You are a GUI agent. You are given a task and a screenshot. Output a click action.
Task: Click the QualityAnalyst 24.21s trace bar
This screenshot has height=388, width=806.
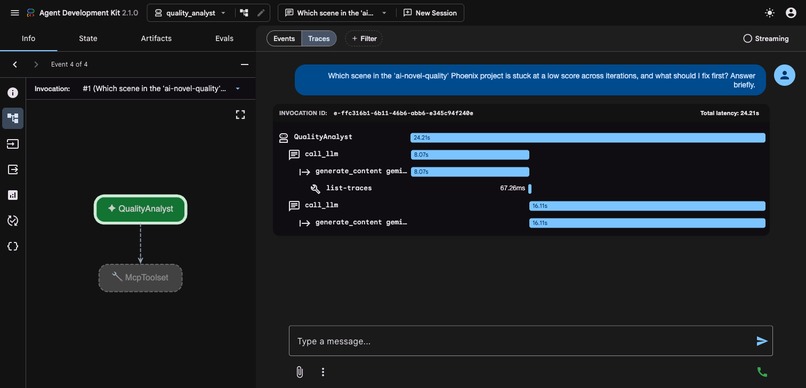(588, 138)
